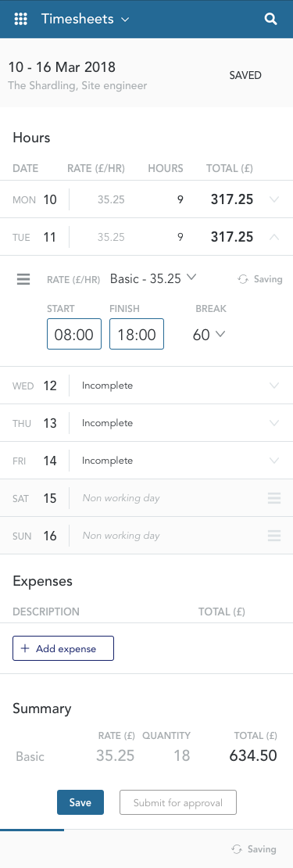Click the hamburger icon beside Rate (£/HR)
The image size is (293, 868).
(23, 279)
